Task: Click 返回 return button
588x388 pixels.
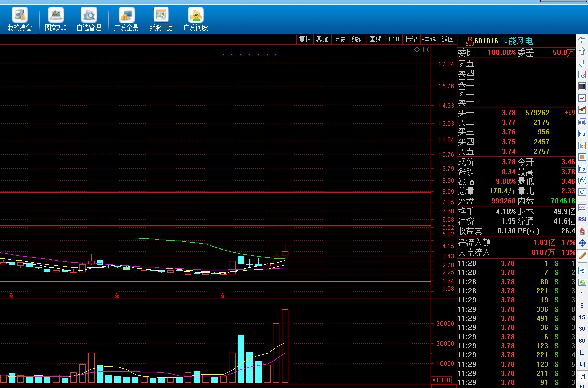Action: point(448,39)
